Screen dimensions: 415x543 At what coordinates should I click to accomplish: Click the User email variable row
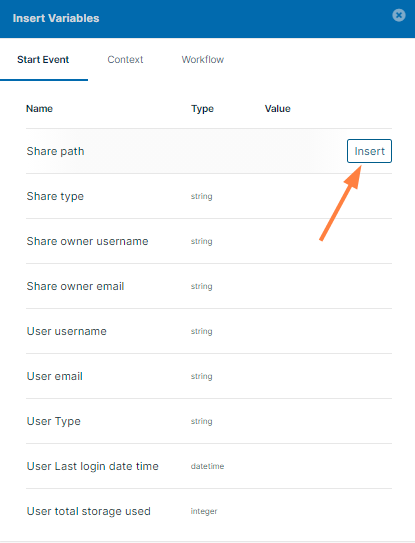209,376
